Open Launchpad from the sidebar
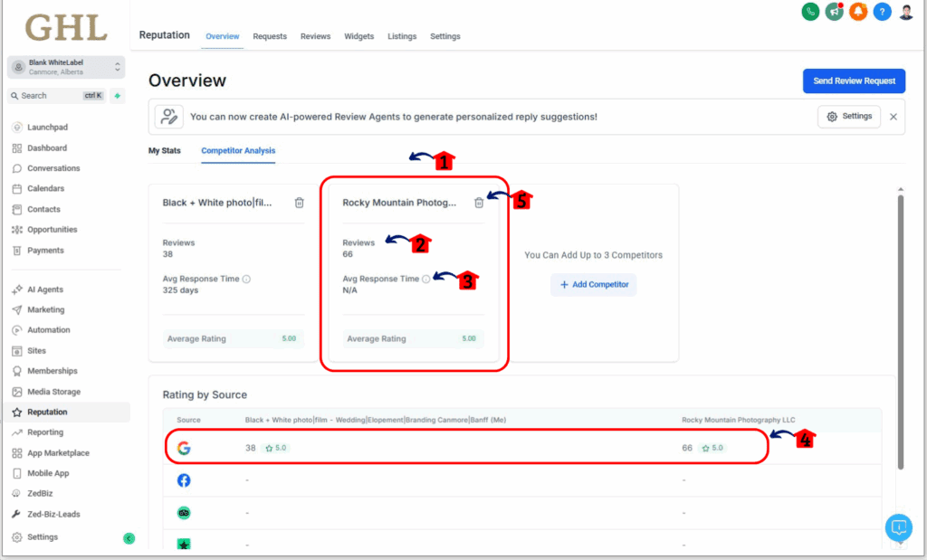Image resolution: width=927 pixels, height=560 pixels. pos(47,127)
